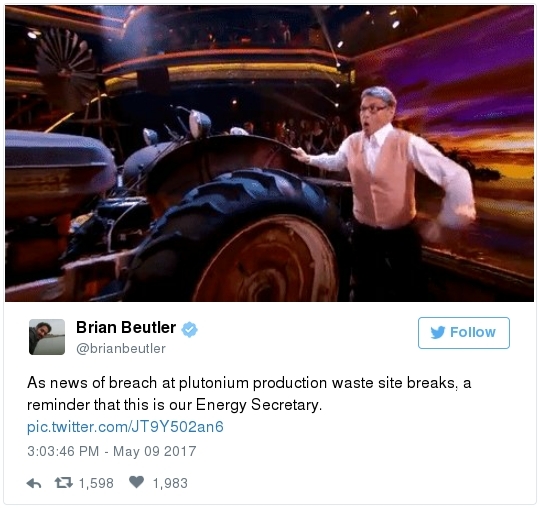Screen dimensions: 540x508
Task: View the 1,983 likes count
Action: click(170, 483)
